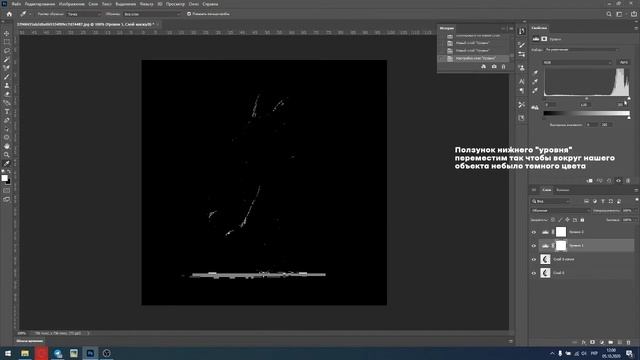The image size is (640, 360).
Task: Toggle layer filtering switch on or off
Action: (636, 200)
